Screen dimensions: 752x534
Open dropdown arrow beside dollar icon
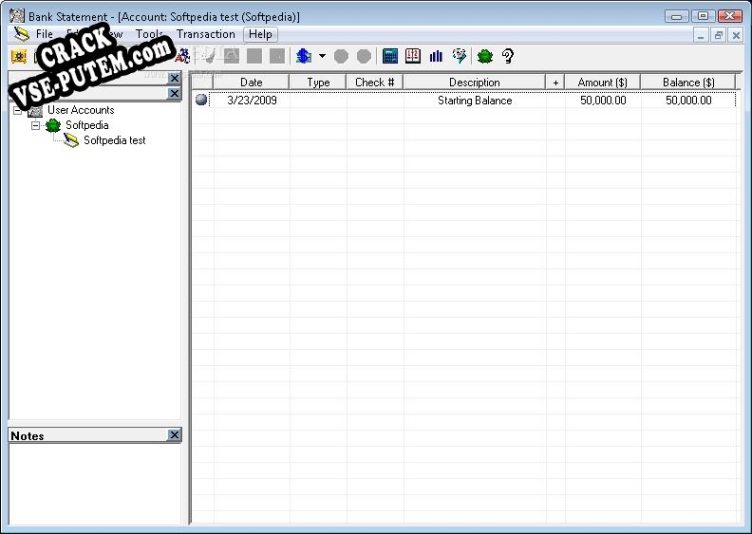(x=322, y=56)
